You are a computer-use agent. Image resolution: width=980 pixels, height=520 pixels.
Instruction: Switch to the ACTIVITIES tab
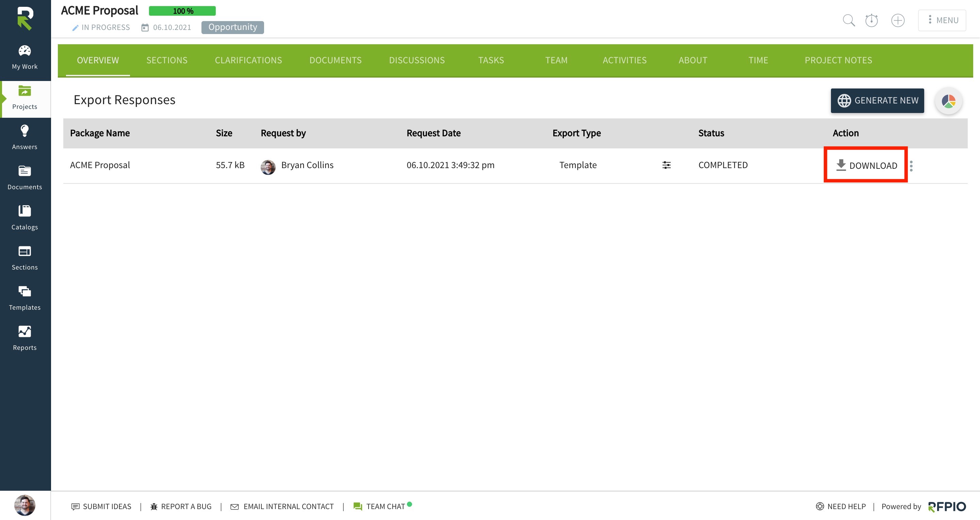click(x=624, y=60)
